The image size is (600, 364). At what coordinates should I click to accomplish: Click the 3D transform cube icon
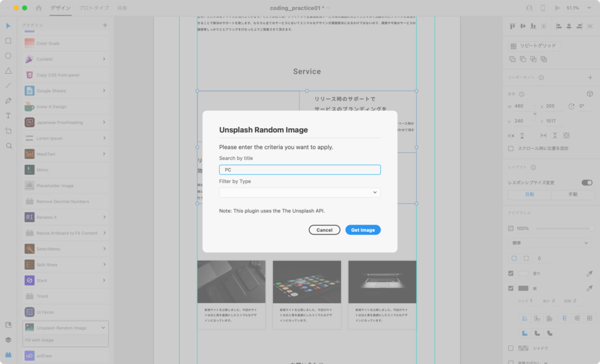coord(589,94)
